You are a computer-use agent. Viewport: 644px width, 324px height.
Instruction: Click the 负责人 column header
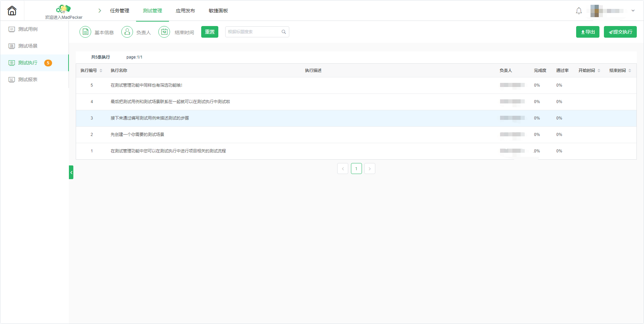click(506, 71)
